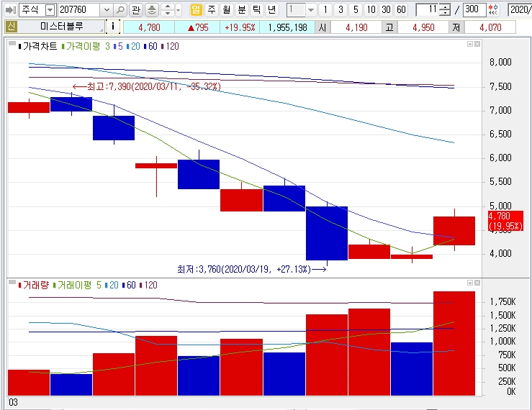
Task: Select the 분 minute chart period
Action: pos(242,9)
